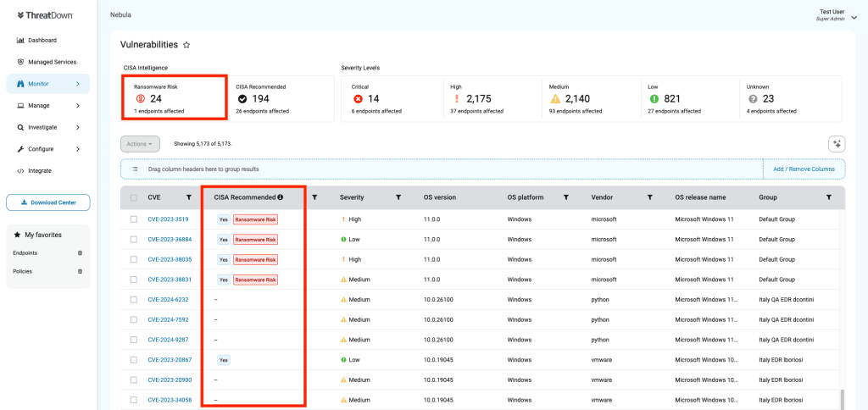Click the Download Center button
Screen dimensions: 868x410
[x=48, y=202]
